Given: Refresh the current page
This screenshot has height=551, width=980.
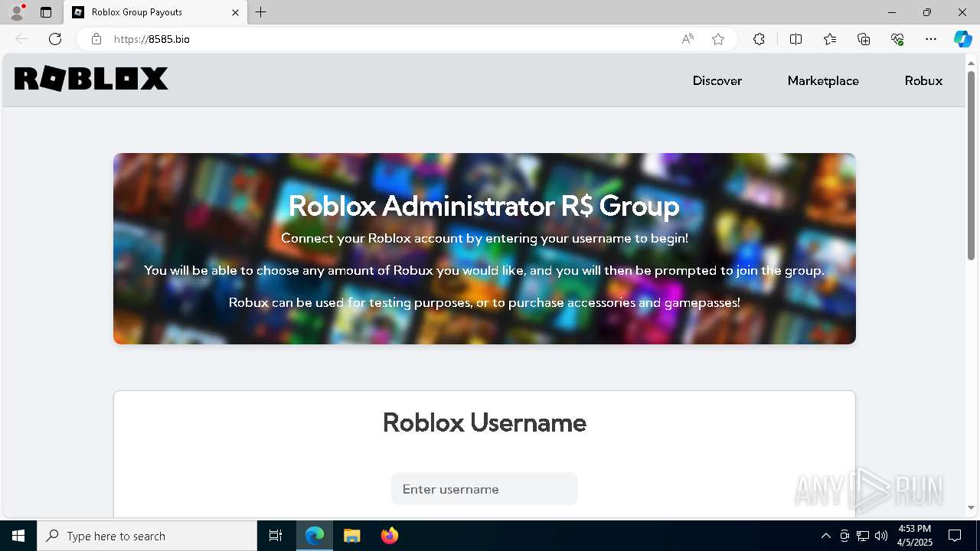Looking at the screenshot, I should click(x=55, y=39).
